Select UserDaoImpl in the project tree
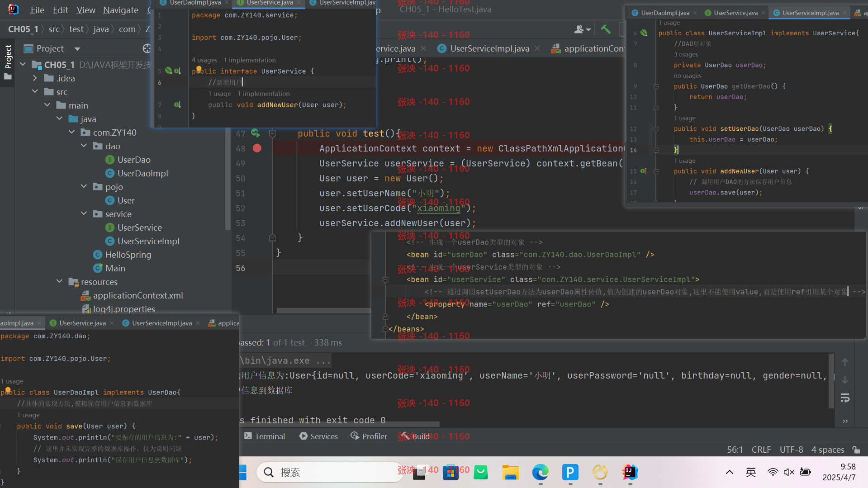Viewport: 868px width, 488px height. 137,173
